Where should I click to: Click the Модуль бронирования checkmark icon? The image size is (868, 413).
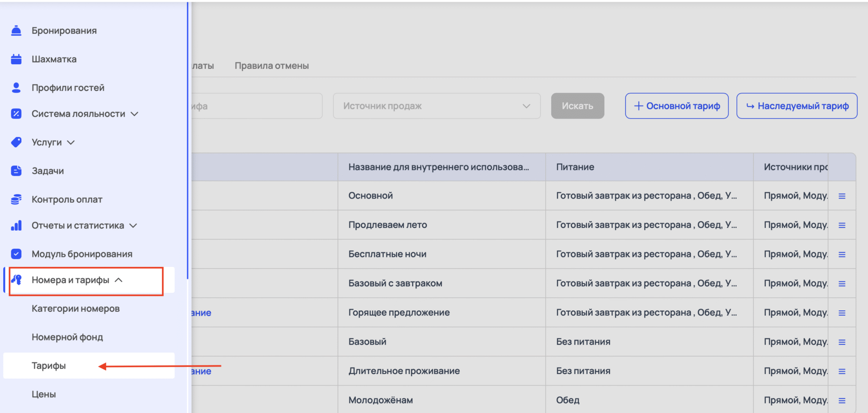(16, 254)
